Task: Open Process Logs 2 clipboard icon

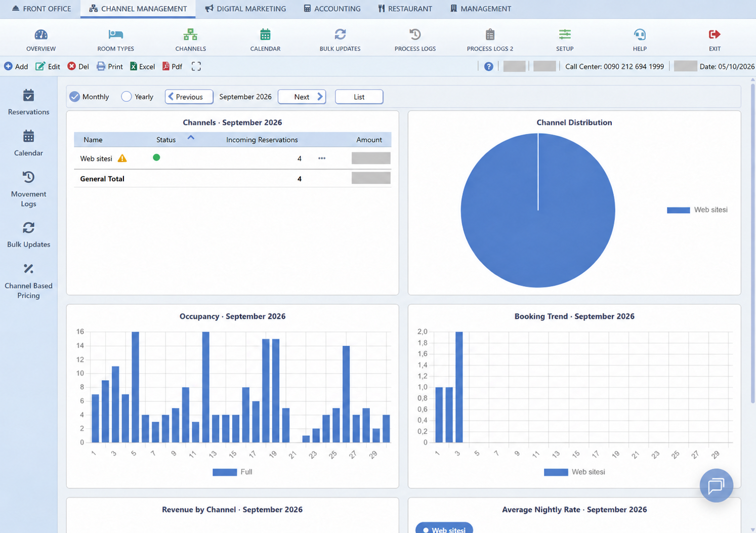Action: 490,34
